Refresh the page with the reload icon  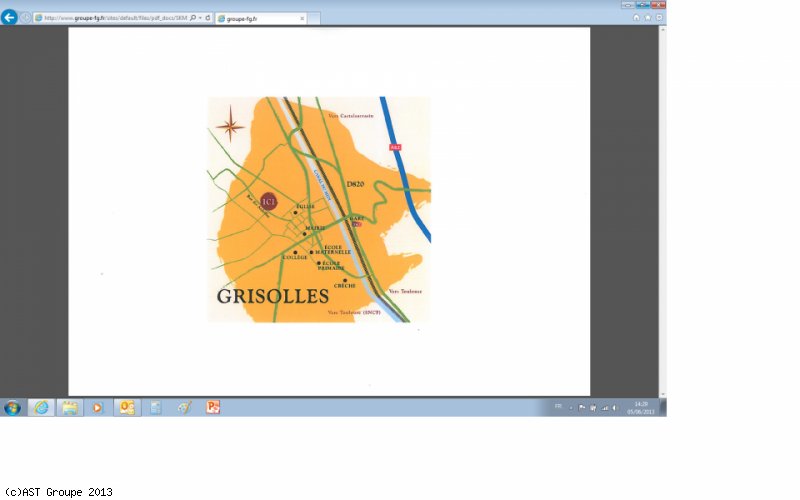208,18
